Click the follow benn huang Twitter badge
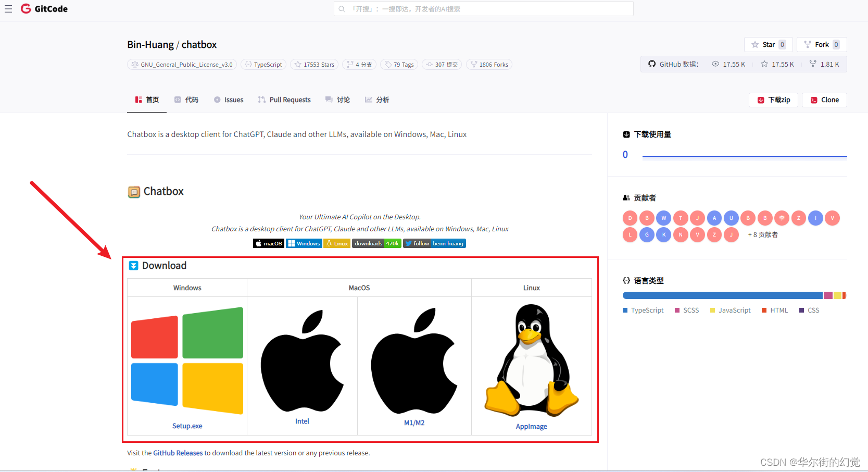This screenshot has width=868, height=472. click(x=434, y=243)
